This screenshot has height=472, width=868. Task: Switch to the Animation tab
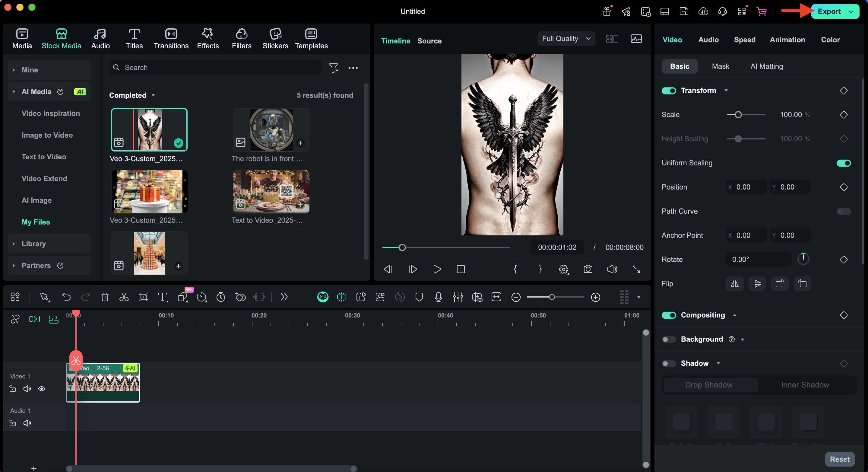coord(787,40)
